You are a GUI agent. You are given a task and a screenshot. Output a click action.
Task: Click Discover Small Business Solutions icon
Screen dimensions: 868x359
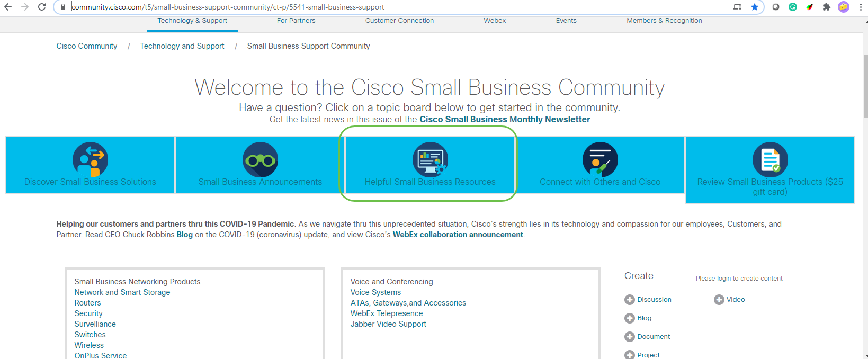pos(90,159)
